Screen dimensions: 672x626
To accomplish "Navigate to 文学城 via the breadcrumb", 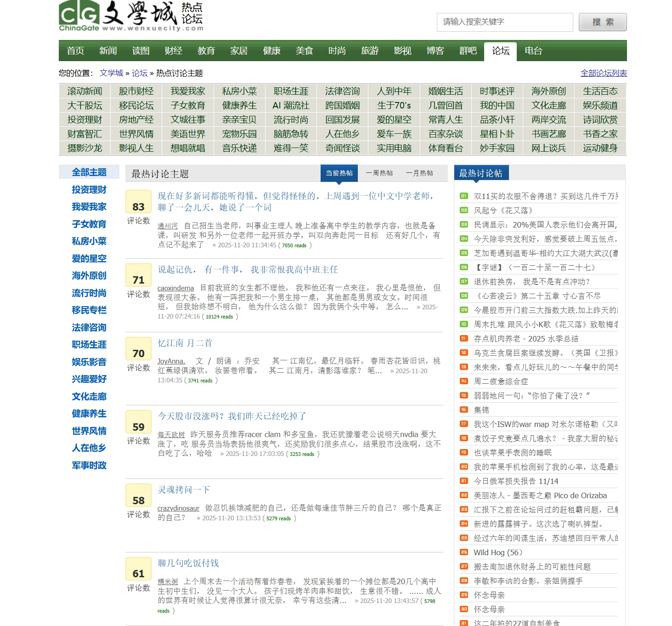I will pyautogui.click(x=112, y=73).
